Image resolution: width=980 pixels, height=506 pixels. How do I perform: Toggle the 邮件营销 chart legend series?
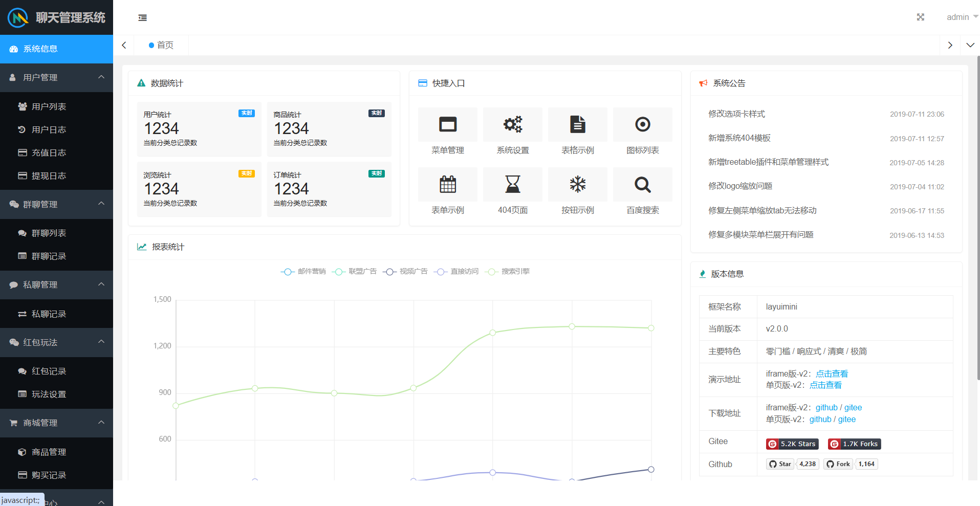pos(303,272)
